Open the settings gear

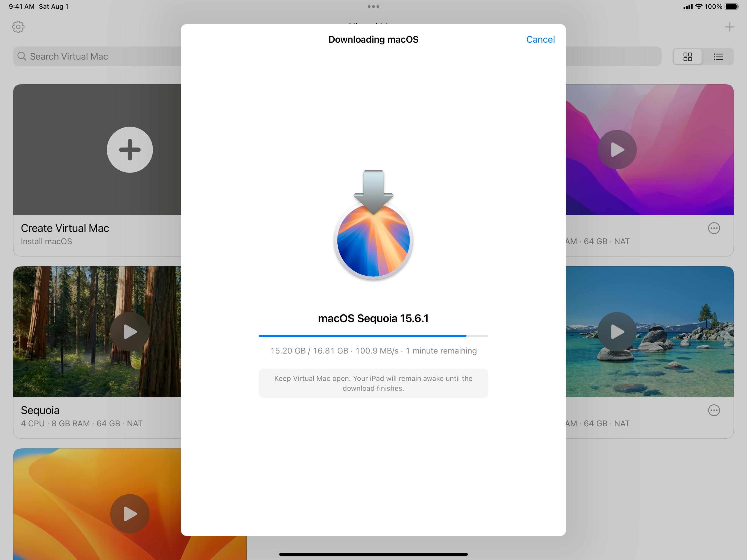click(18, 27)
